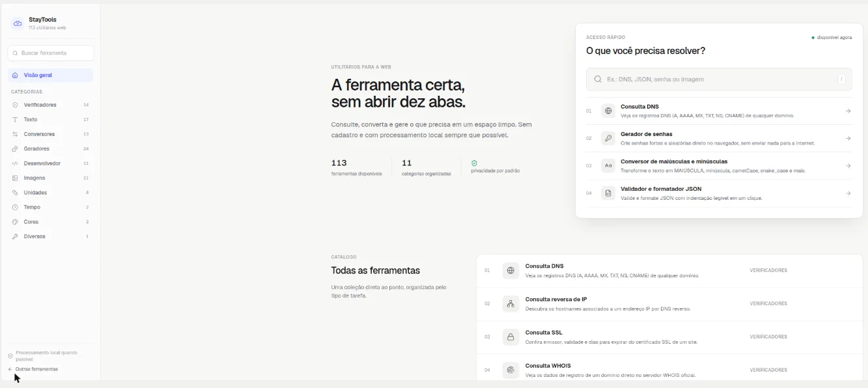Focus the Ex.: DNS, JSON quick search field
Viewport: 868px width, 388px height.
pos(719,79)
